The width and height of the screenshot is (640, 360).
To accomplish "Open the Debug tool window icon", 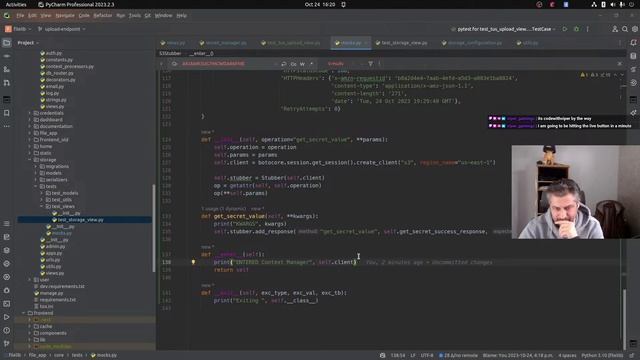I will (x=7, y=290).
